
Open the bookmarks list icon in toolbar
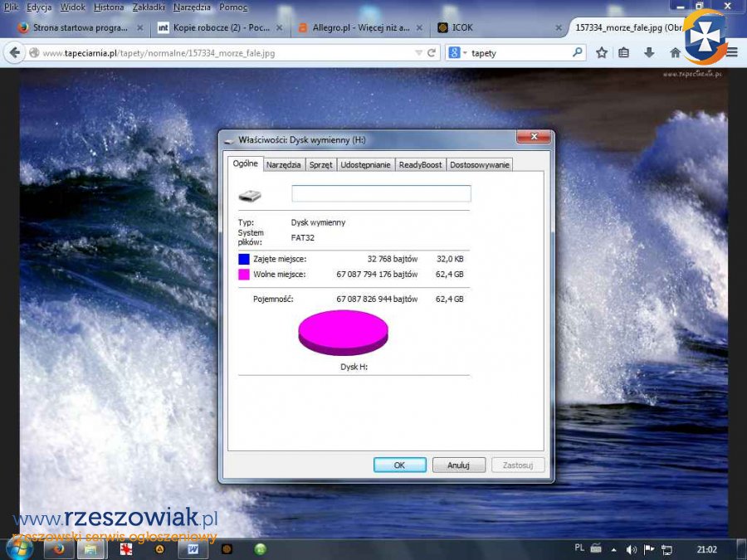[x=624, y=52]
